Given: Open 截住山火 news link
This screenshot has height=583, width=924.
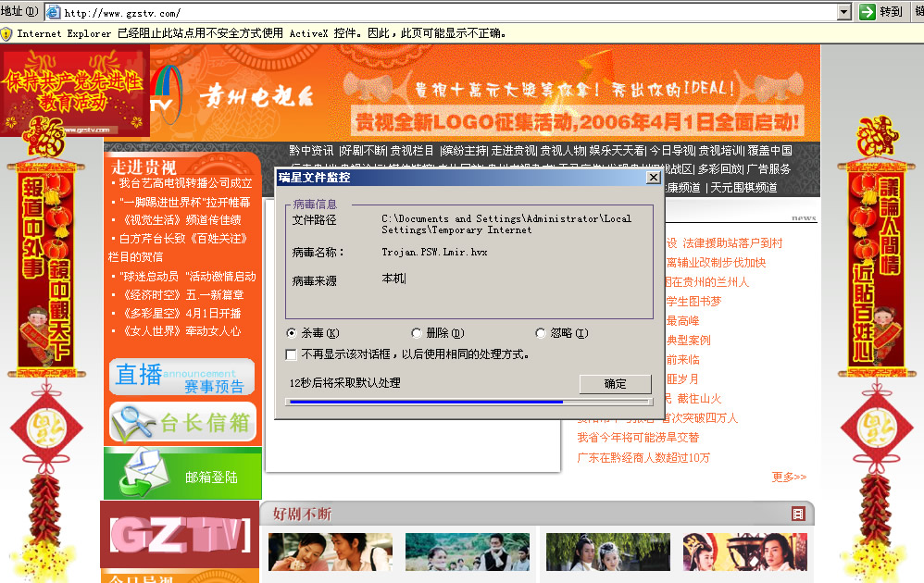Looking at the screenshot, I should tap(700, 399).
